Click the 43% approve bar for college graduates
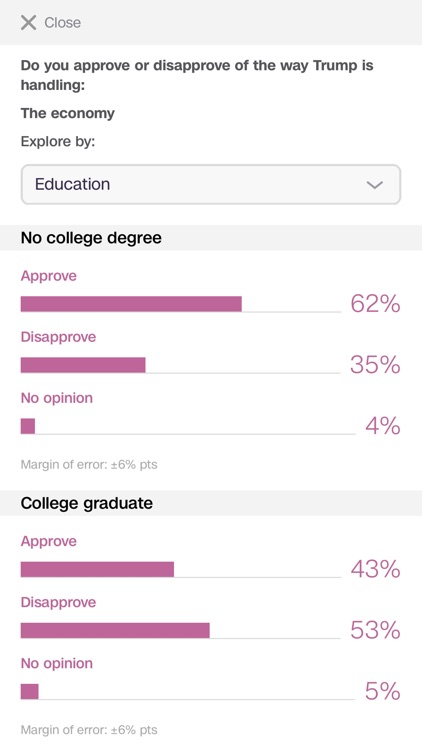422x750 pixels. [x=97, y=569]
